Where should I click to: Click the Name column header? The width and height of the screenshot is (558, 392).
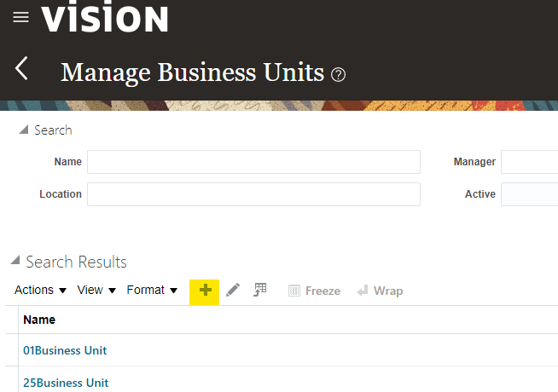(x=39, y=320)
